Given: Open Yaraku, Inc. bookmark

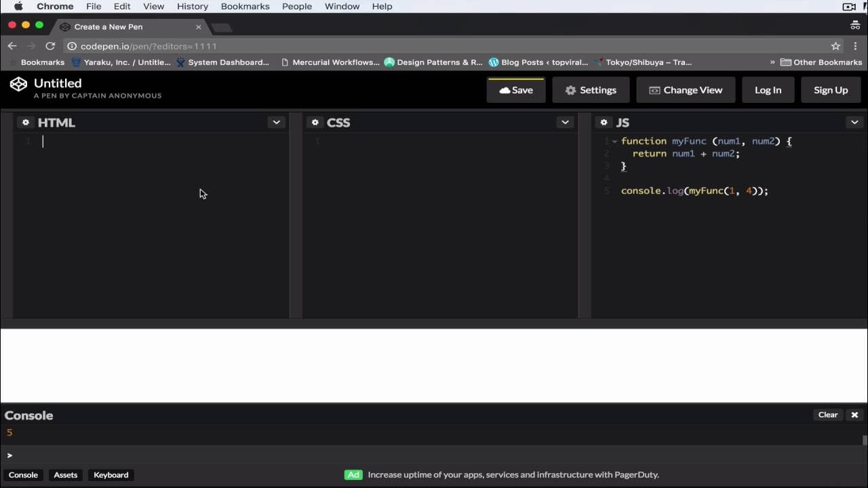Looking at the screenshot, I should click(121, 62).
